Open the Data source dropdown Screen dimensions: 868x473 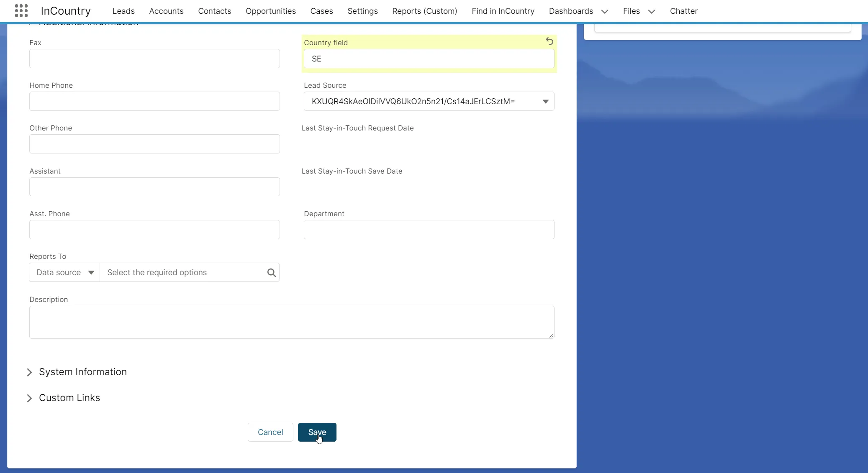pyautogui.click(x=64, y=273)
